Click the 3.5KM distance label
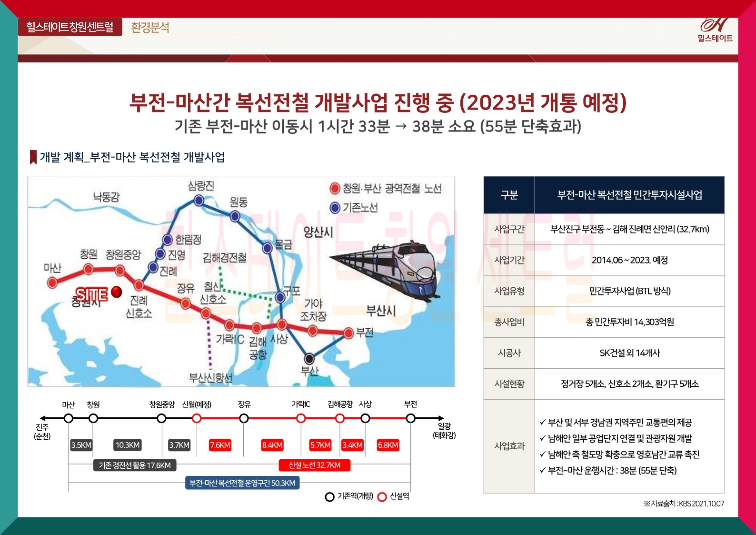This screenshot has height=535, width=756. point(81,445)
